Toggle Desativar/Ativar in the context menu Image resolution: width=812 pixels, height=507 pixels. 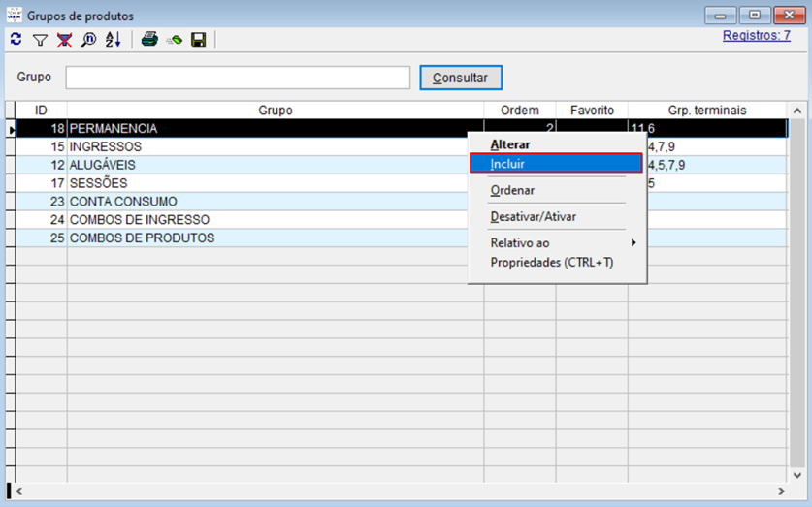[x=533, y=216]
